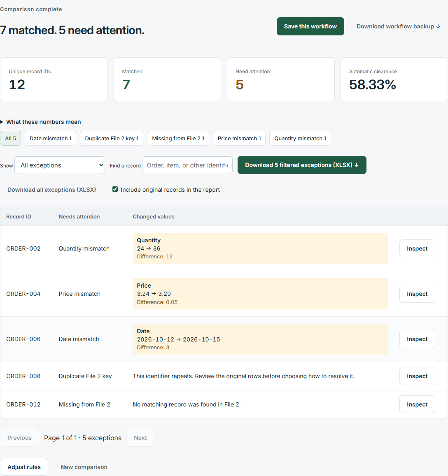Filter by Missing from File 2 1

[178, 138]
